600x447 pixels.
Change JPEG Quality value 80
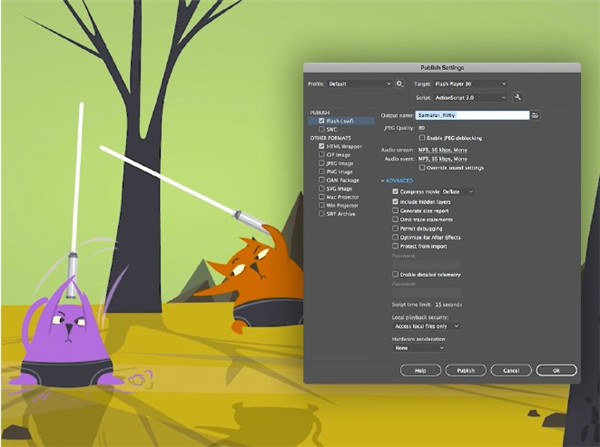(x=422, y=128)
